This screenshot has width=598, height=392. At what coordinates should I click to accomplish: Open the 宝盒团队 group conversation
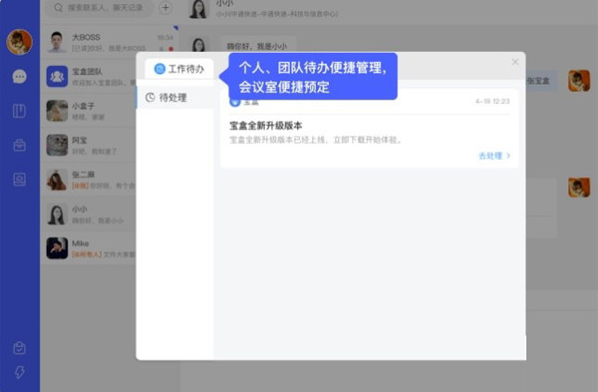pos(88,76)
